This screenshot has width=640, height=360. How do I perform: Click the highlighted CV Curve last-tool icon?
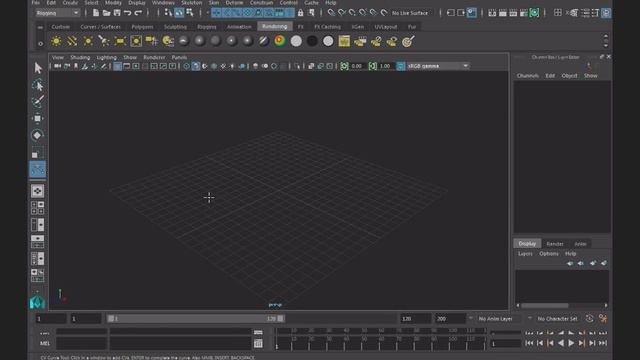[38, 169]
